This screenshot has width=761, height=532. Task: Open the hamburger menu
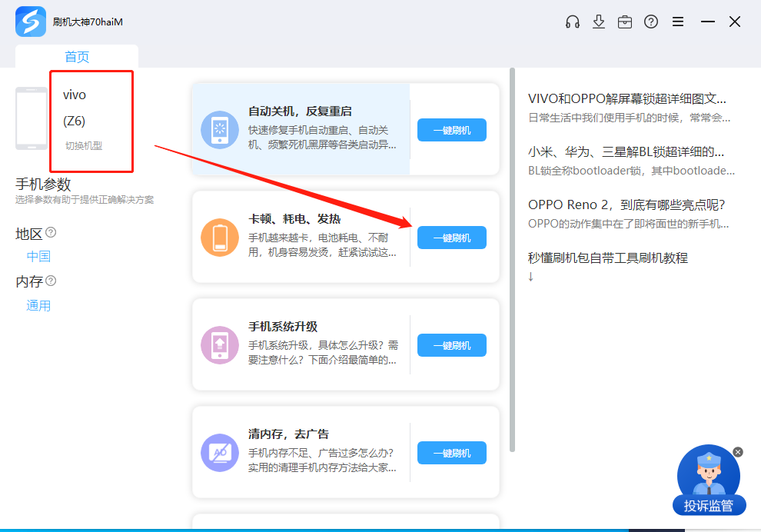coord(677,22)
